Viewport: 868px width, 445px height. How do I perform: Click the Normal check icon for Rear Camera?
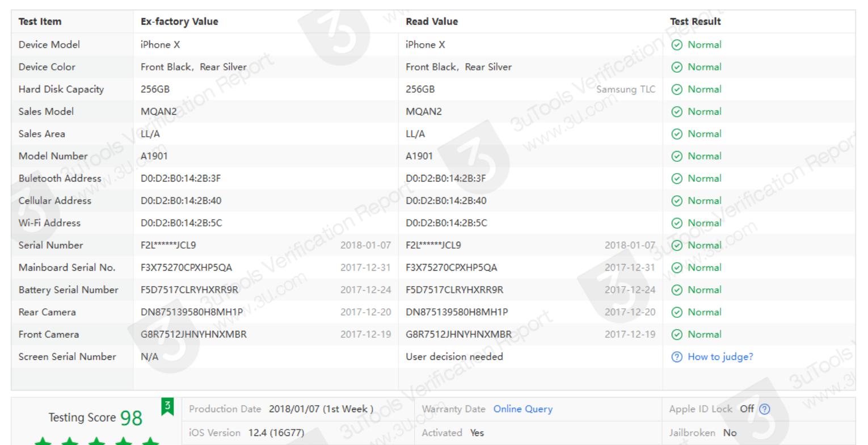coord(676,312)
